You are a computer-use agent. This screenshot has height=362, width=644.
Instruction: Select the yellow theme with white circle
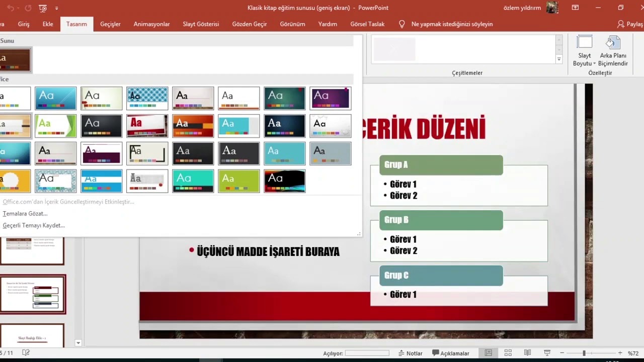(15, 182)
